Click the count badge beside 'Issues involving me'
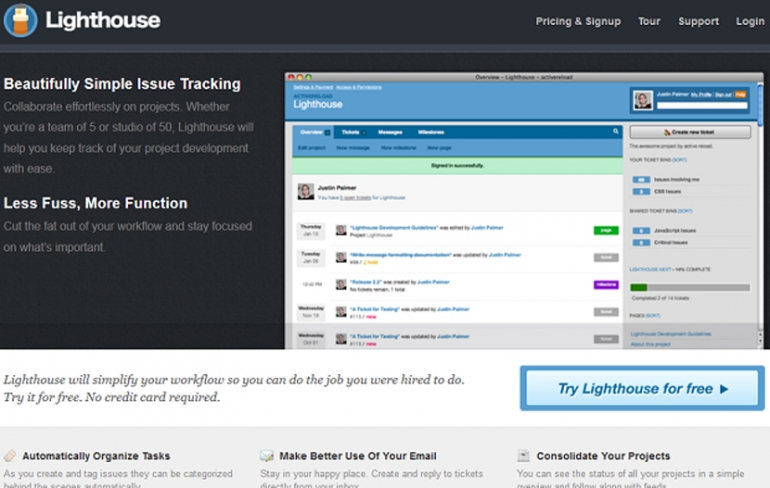The height and width of the screenshot is (488, 770). coord(641,180)
